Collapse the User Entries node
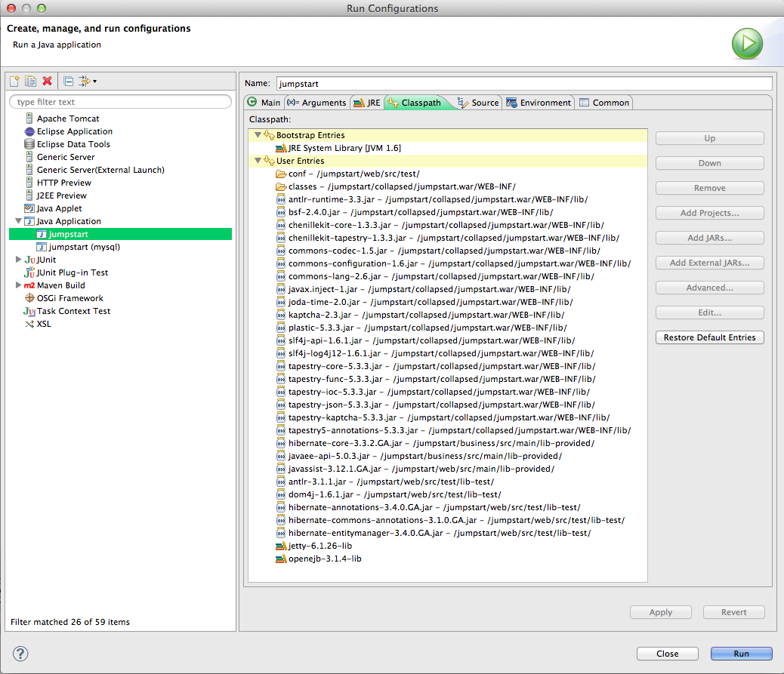784x674 pixels. [258, 161]
